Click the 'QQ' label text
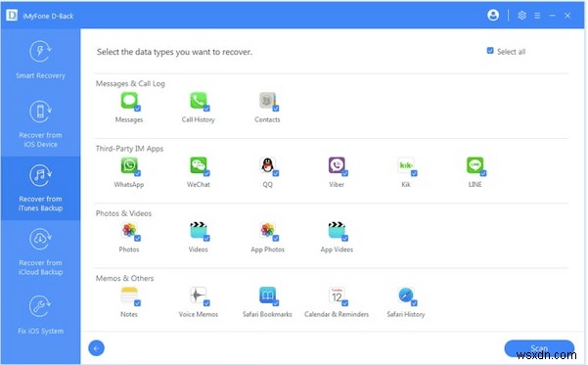 (x=267, y=185)
